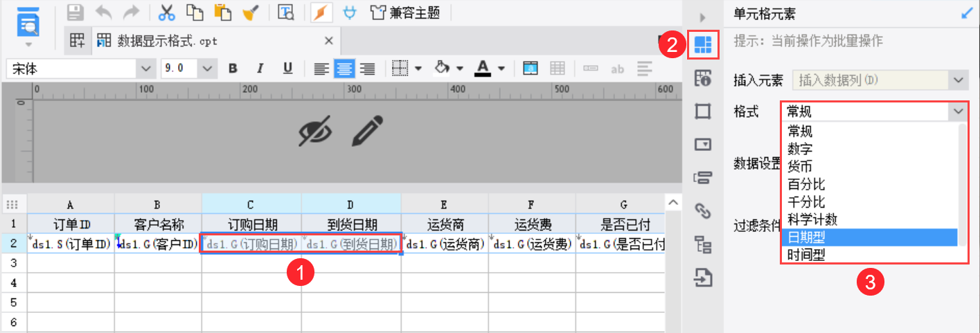Select row header 2
Viewport: 980px width, 333px height.
13,244
